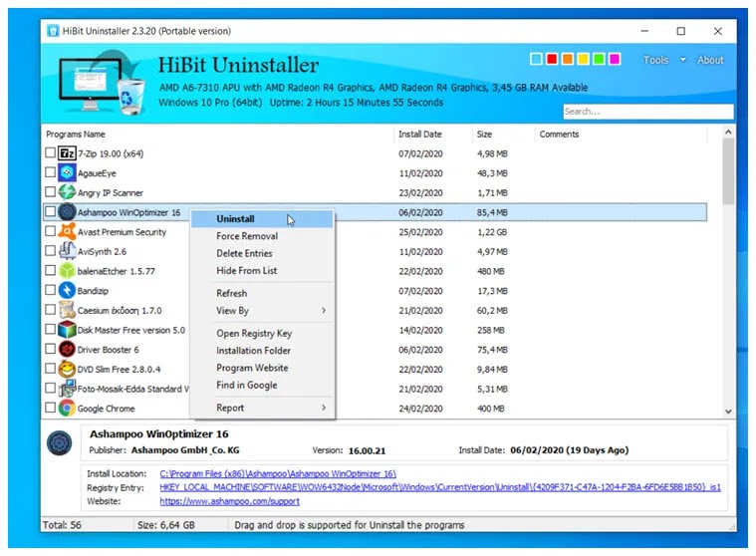The height and width of the screenshot is (556, 756).
Task: Tick the AviSynth 2.6 checkbox
Action: pyautogui.click(x=50, y=250)
